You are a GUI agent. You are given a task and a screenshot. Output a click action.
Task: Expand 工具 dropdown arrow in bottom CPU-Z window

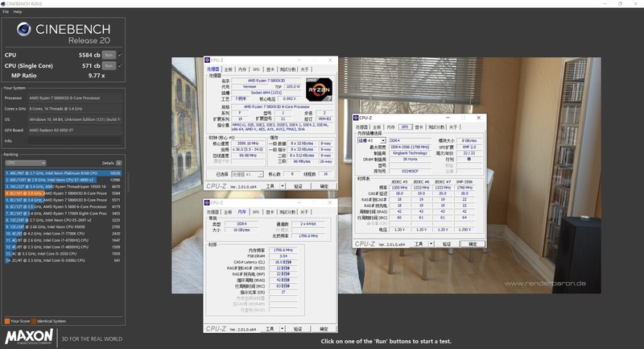click(283, 329)
